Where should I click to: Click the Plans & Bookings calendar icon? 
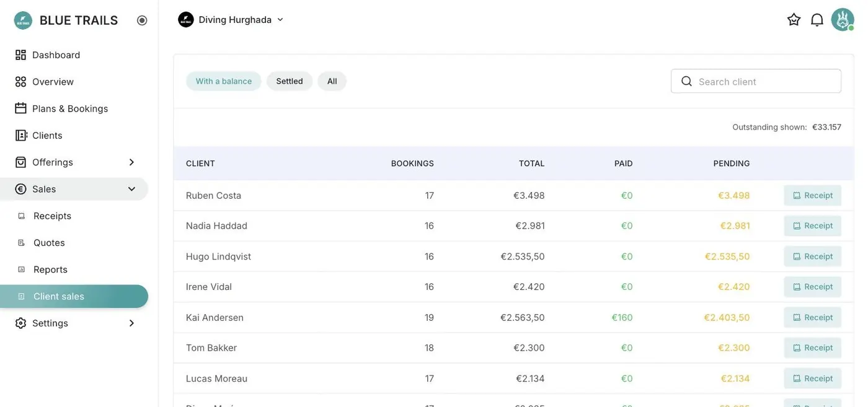coord(21,108)
